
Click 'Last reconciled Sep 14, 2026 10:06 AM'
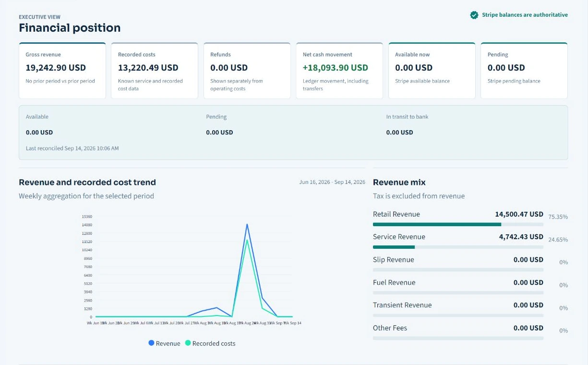click(72, 148)
